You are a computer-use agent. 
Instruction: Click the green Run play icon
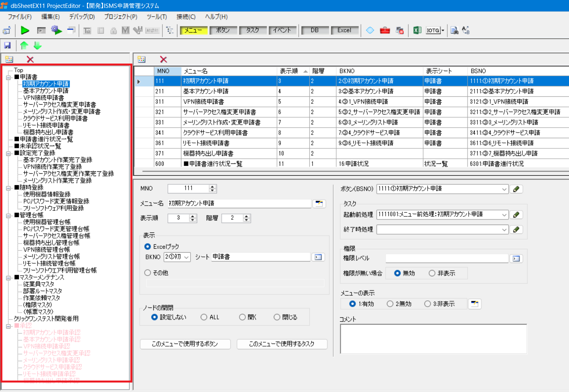(x=25, y=30)
